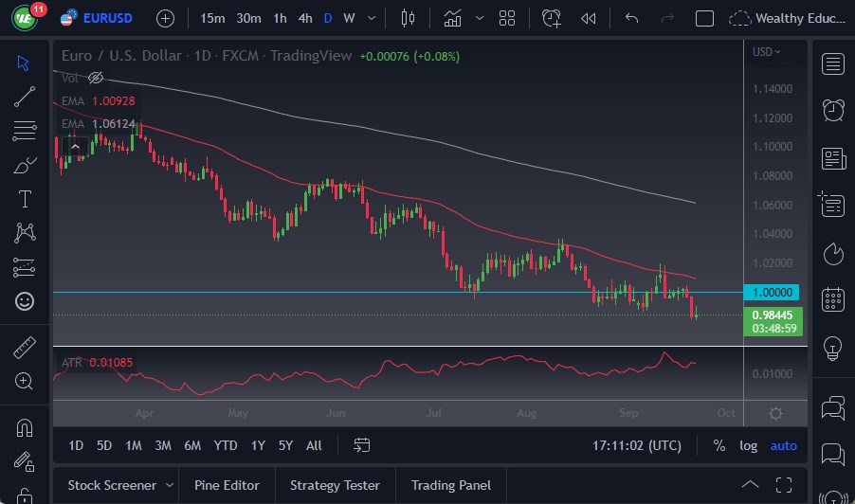Open the alerts alarm clock panel
The width and height of the screenshot is (855, 504).
tap(833, 109)
